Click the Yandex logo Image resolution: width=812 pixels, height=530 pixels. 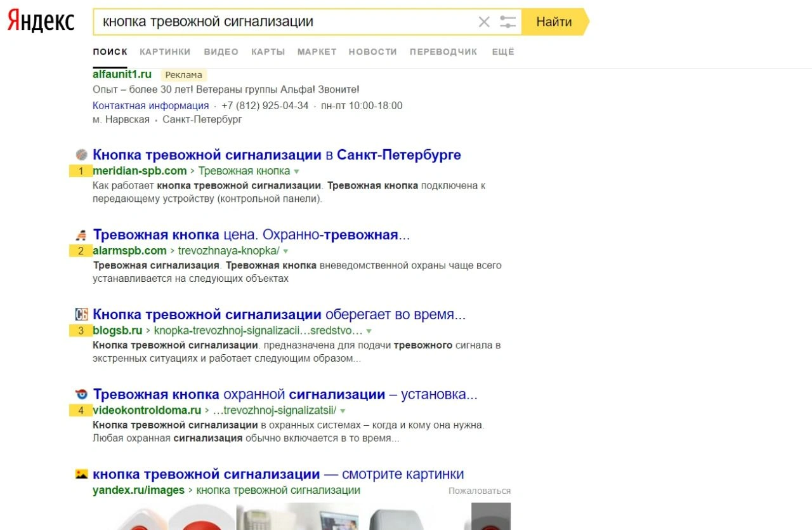(x=41, y=22)
